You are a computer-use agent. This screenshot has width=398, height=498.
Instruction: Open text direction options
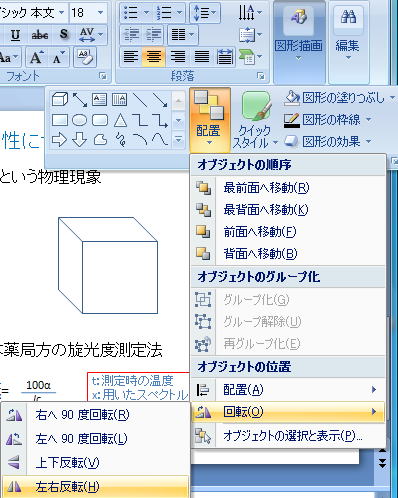pyautogui.click(x=250, y=13)
